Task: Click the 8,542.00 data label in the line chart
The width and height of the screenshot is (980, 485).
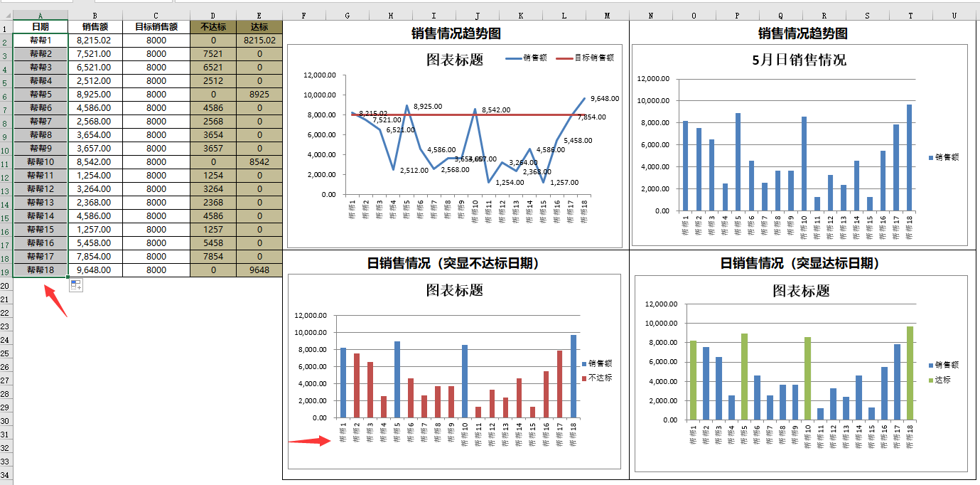Action: [496, 110]
